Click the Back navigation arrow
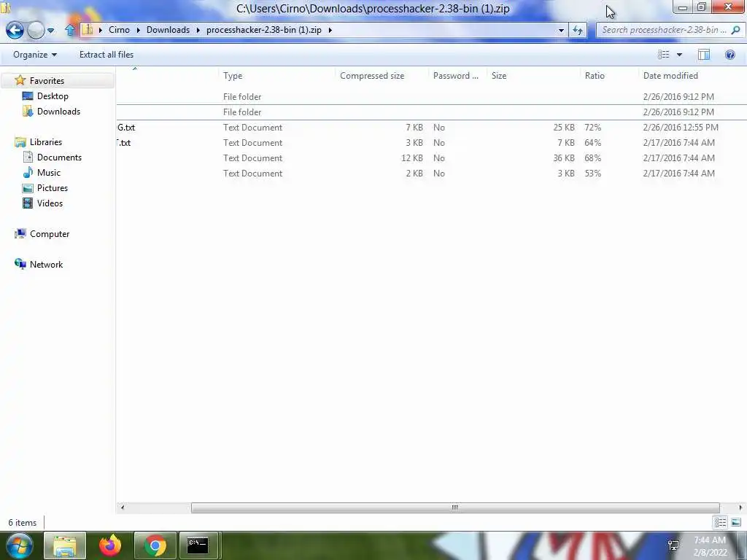The image size is (747, 560). pyautogui.click(x=15, y=31)
